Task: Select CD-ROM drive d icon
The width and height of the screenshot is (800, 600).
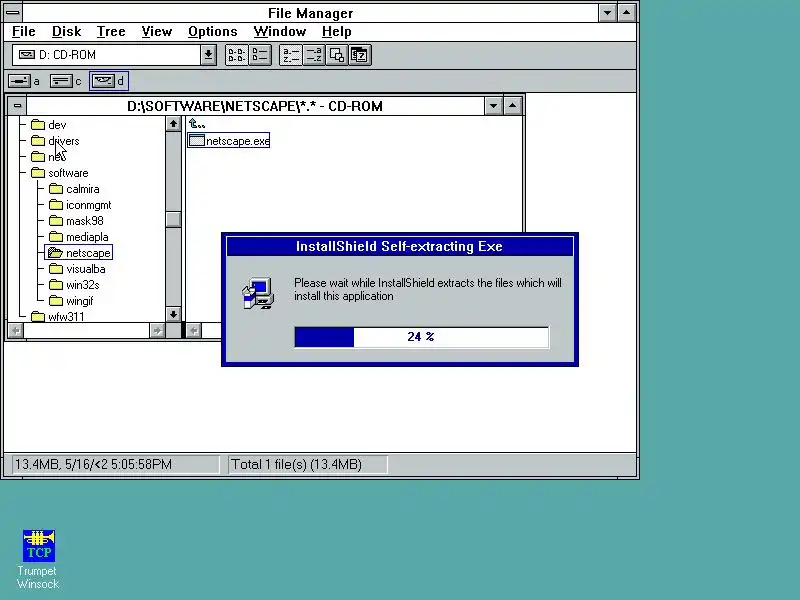Action: pos(104,81)
